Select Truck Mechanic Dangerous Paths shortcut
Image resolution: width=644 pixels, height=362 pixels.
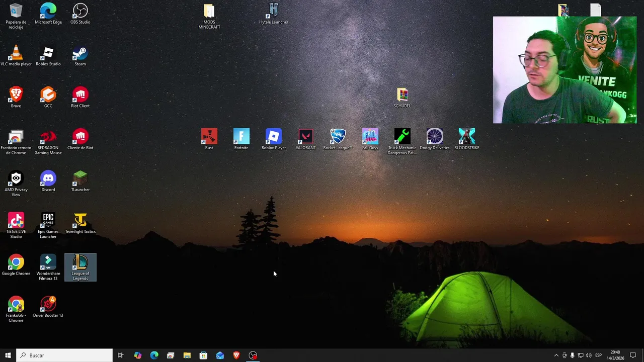point(403,142)
